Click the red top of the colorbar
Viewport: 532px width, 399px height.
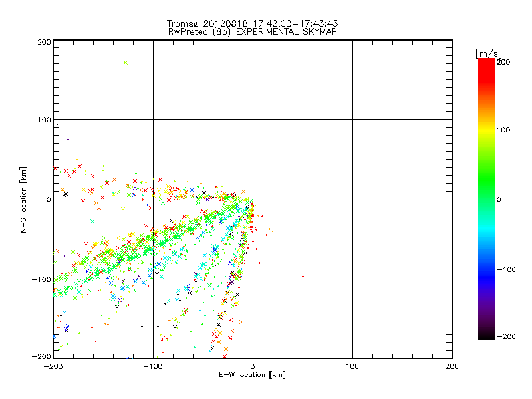486,63
